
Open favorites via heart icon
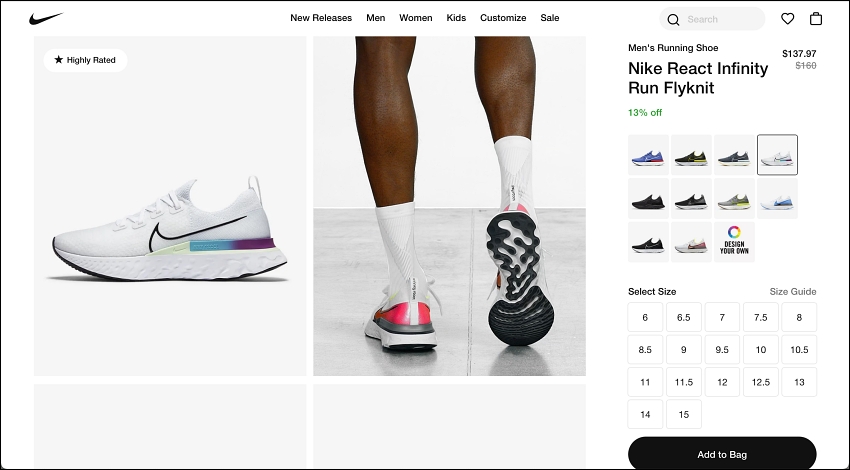[787, 18]
